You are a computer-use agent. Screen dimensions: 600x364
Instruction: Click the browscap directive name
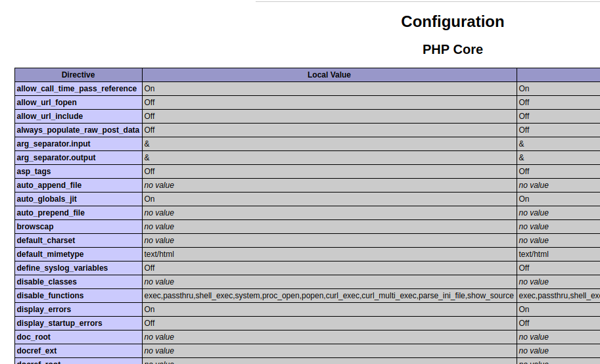point(35,227)
